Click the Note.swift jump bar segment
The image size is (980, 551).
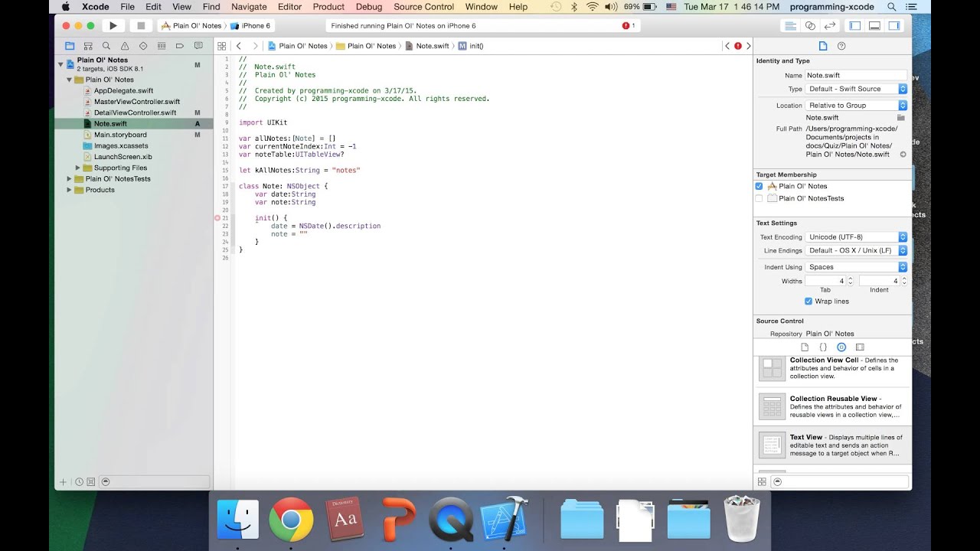pyautogui.click(x=427, y=46)
